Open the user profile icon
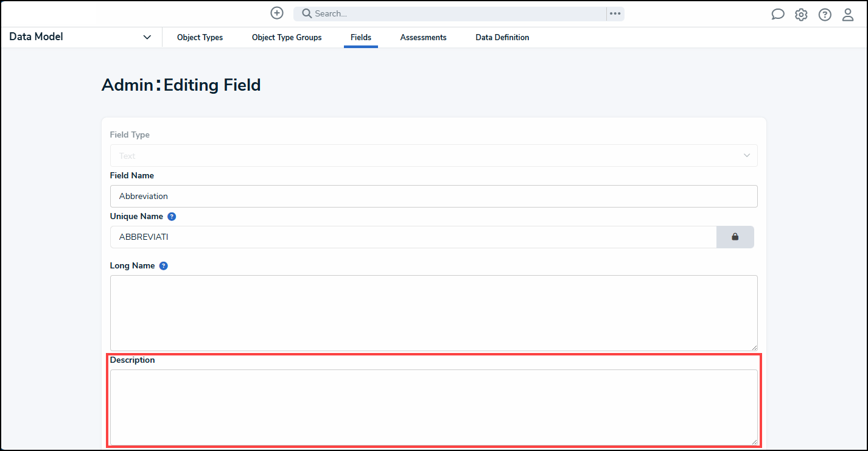The height and width of the screenshot is (451, 868). pos(848,14)
